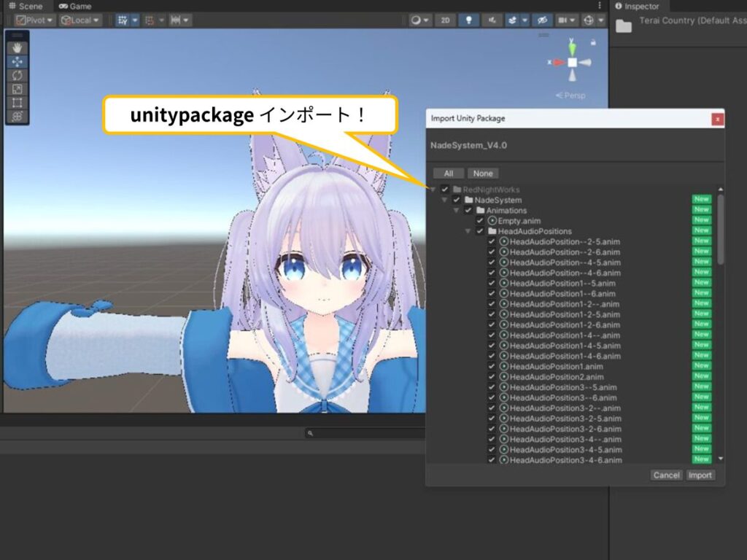Uncheck the Empty.anim checkbox
The width and height of the screenshot is (747, 560).
pyautogui.click(x=480, y=220)
